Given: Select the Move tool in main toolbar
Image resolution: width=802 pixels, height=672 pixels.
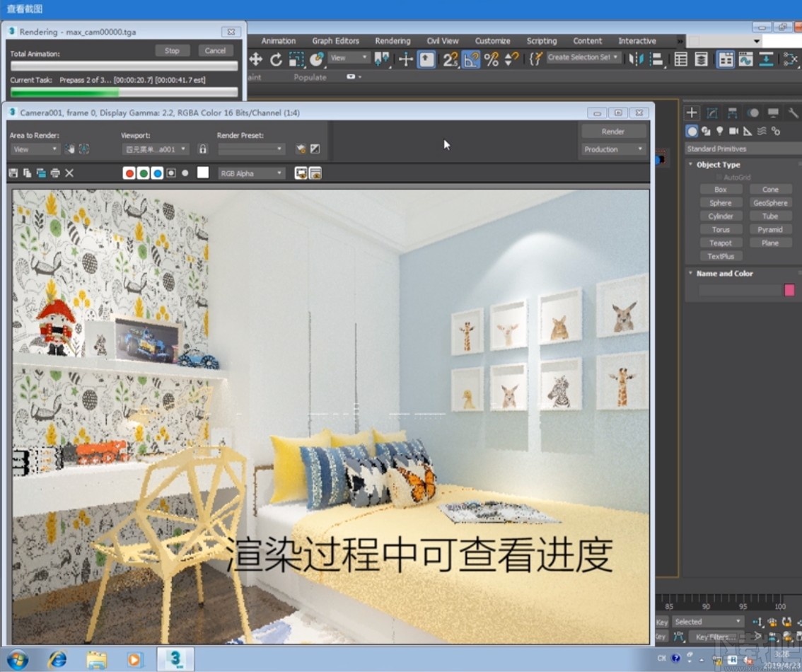Looking at the screenshot, I should [x=256, y=59].
